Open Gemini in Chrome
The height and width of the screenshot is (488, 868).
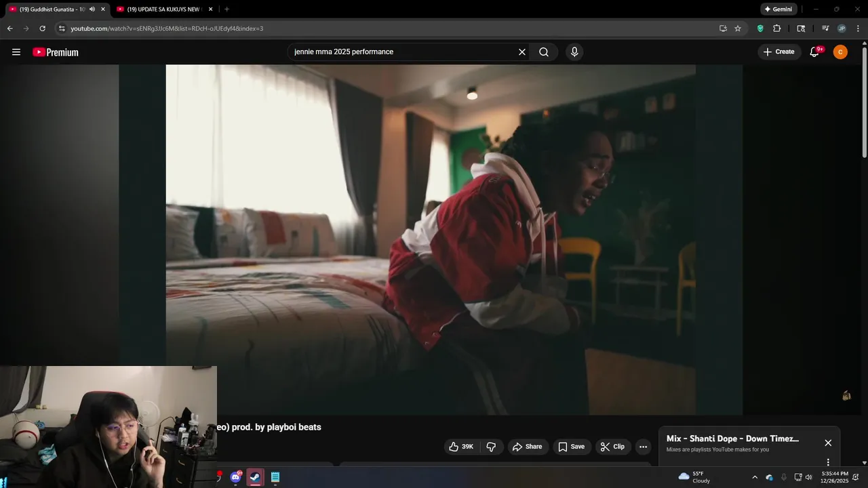(x=778, y=9)
